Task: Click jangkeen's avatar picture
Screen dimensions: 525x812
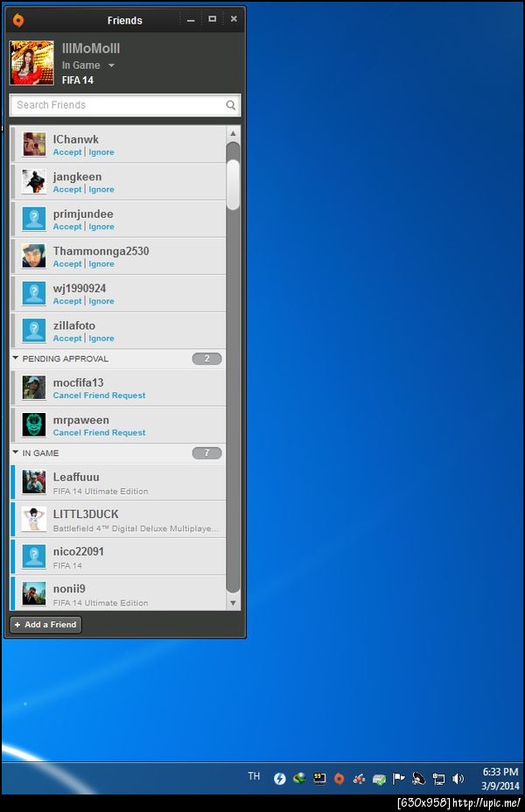Action: click(x=33, y=181)
